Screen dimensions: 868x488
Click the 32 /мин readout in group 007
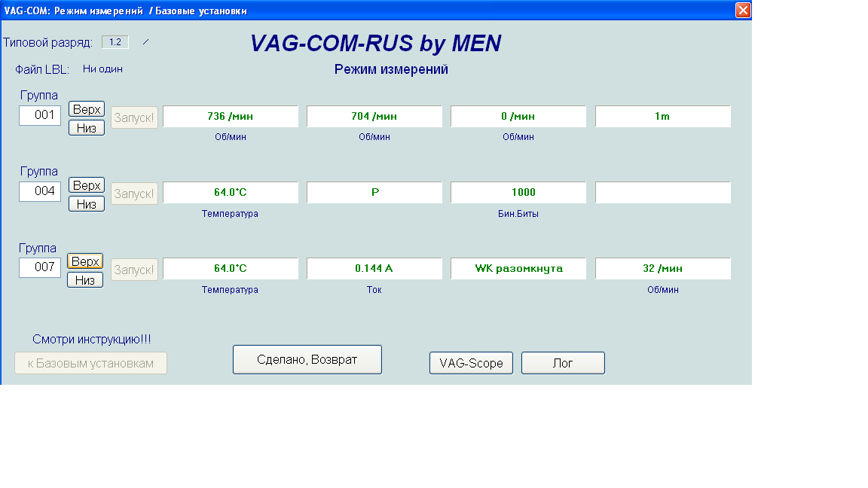tap(662, 269)
